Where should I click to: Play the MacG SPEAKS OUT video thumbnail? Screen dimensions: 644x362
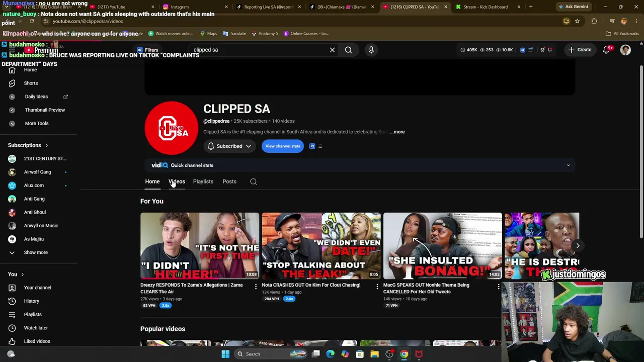(443, 246)
